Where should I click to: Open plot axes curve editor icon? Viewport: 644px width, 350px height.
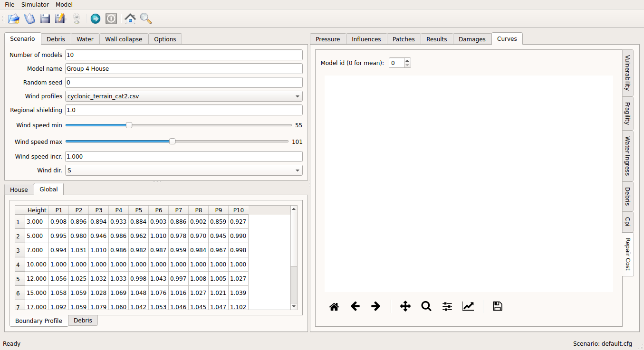[468, 306]
